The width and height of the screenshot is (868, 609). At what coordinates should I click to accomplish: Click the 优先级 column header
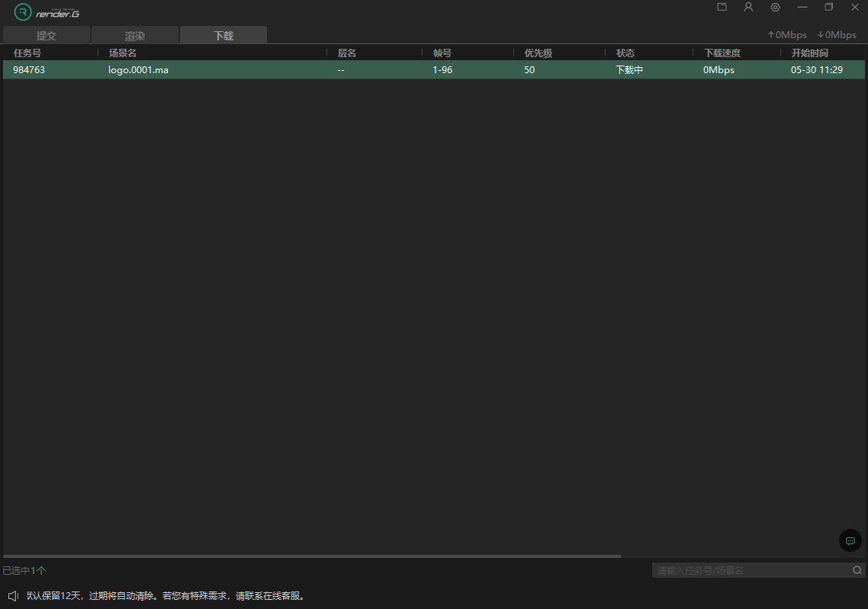(x=538, y=53)
